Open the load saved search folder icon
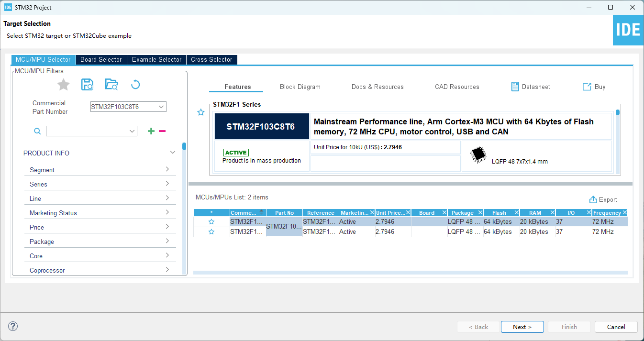This screenshot has height=341, width=644. coord(111,85)
